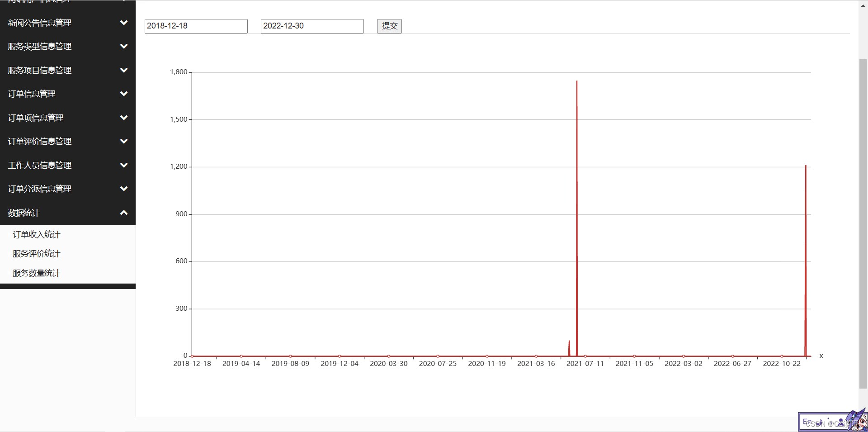Click x-axis label 2019-08-09
This screenshot has height=432, width=868.
[290, 364]
